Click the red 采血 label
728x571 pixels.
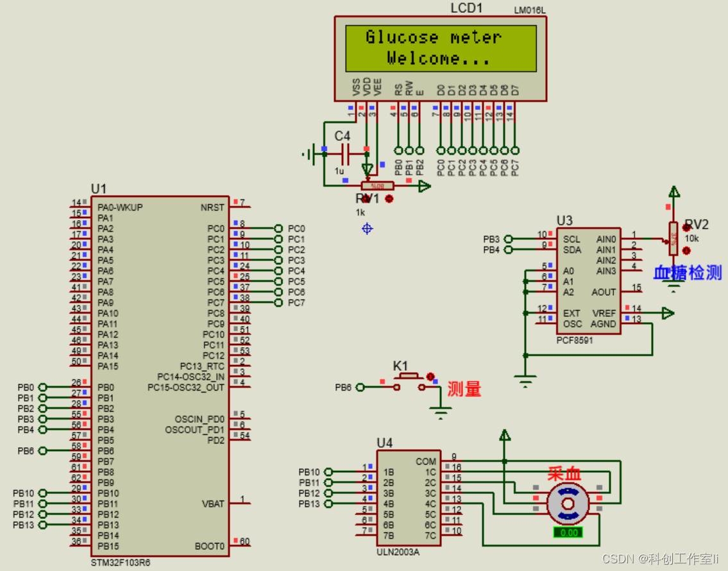[564, 474]
